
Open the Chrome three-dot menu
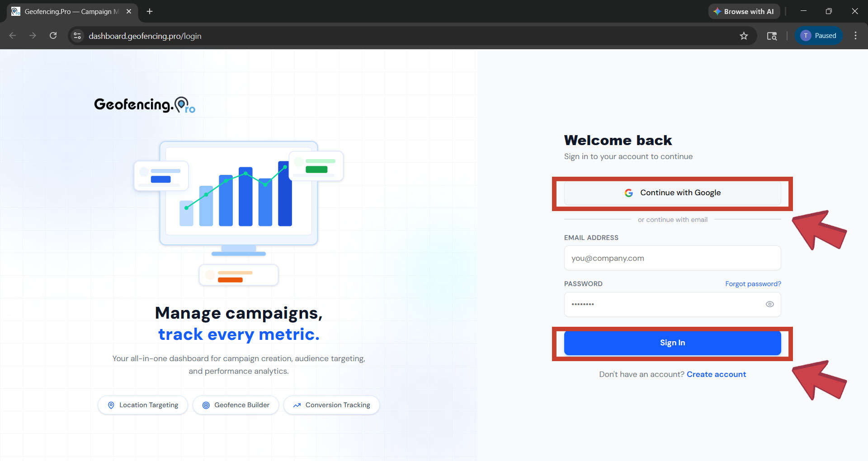(x=855, y=35)
